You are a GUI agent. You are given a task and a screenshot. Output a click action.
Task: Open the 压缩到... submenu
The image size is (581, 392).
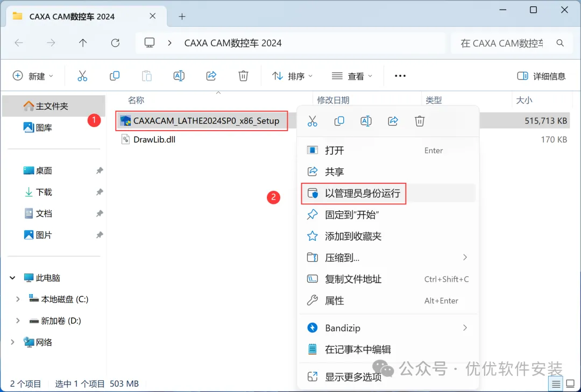[387, 258]
